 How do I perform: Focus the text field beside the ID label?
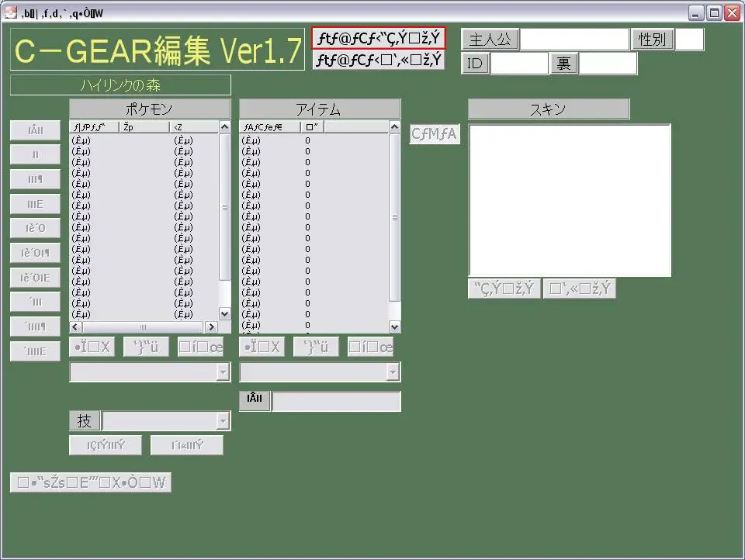pos(519,63)
